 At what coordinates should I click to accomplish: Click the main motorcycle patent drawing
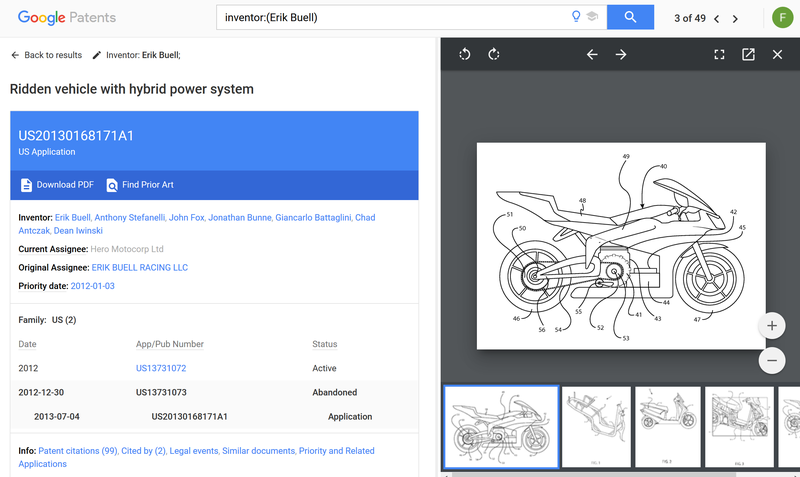621,246
